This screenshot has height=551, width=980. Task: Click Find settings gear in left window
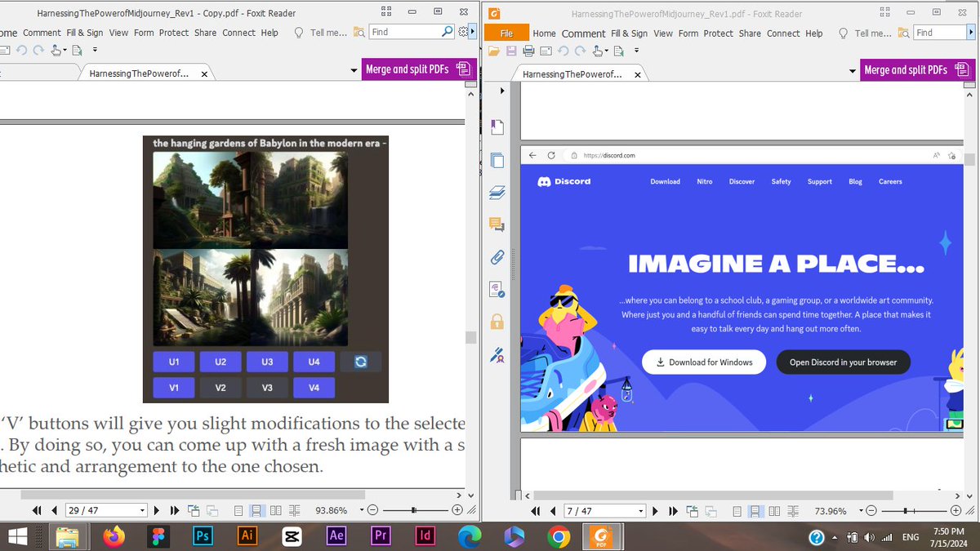[x=464, y=32]
